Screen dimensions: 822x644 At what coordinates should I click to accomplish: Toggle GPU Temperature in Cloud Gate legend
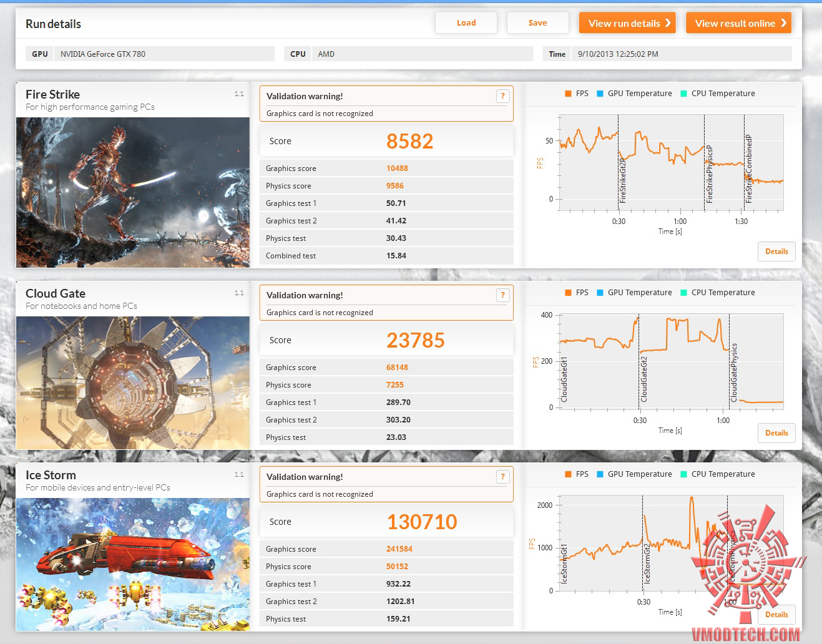tap(634, 293)
